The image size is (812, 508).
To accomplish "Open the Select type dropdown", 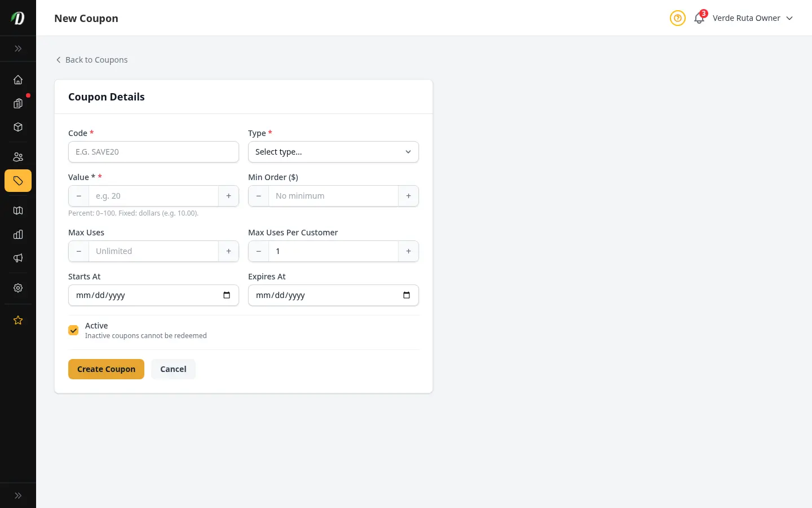I will 333,152.
